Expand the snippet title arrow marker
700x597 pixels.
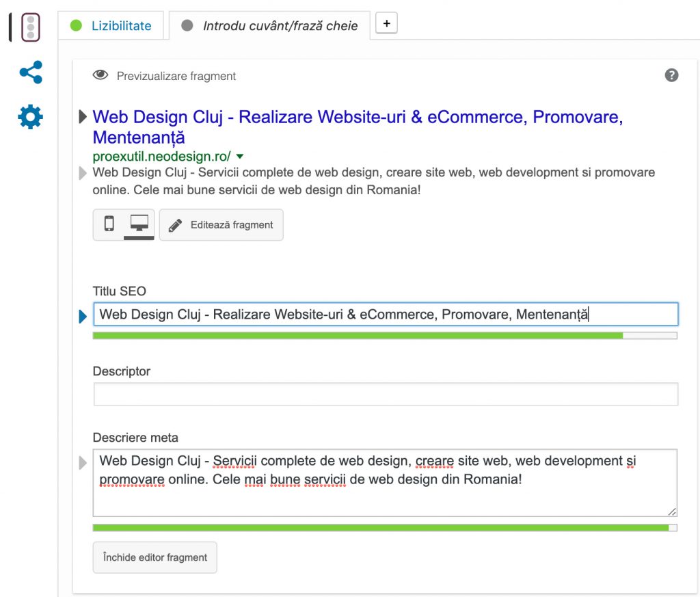point(83,117)
